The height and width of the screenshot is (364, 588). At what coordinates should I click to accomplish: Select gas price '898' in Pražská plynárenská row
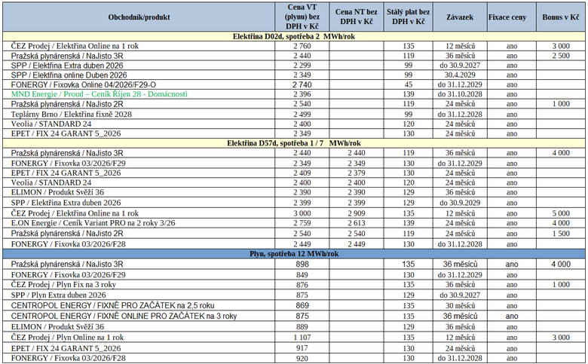[x=302, y=265]
